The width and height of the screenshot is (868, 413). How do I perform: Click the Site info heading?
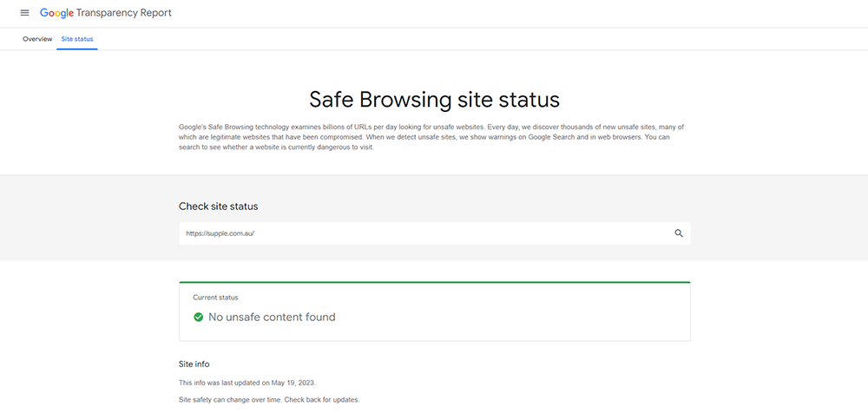click(x=194, y=364)
